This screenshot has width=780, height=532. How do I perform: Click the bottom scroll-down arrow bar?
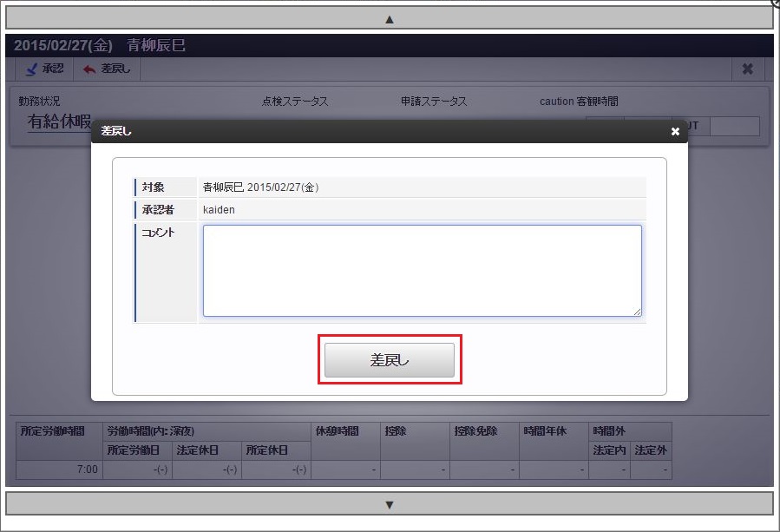(x=390, y=504)
